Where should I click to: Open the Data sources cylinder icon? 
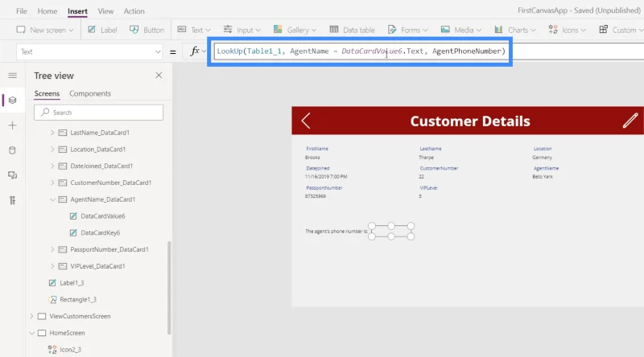coord(12,150)
